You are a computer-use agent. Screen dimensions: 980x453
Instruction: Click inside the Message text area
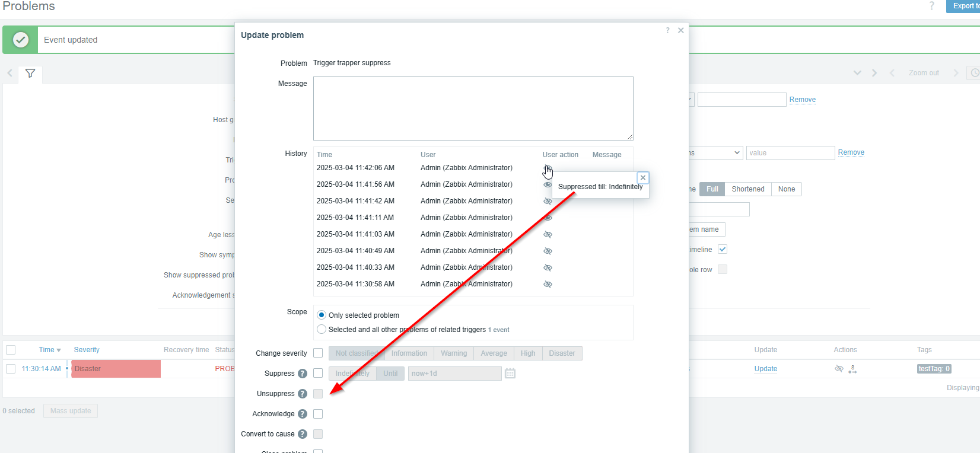pyautogui.click(x=473, y=108)
